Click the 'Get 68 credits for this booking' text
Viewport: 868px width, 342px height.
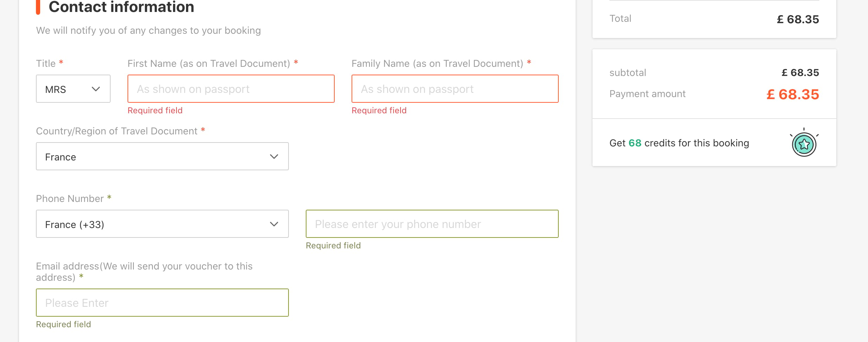[679, 143]
